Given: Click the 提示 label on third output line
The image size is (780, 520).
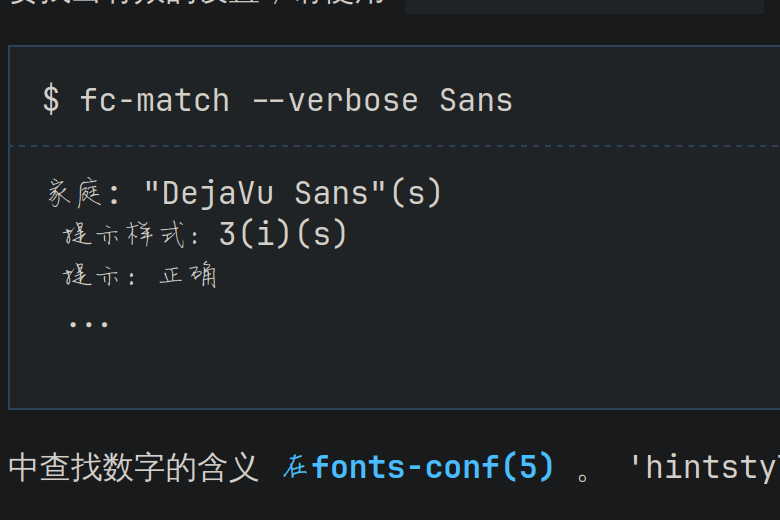Looking at the screenshot, I should [x=92, y=275].
